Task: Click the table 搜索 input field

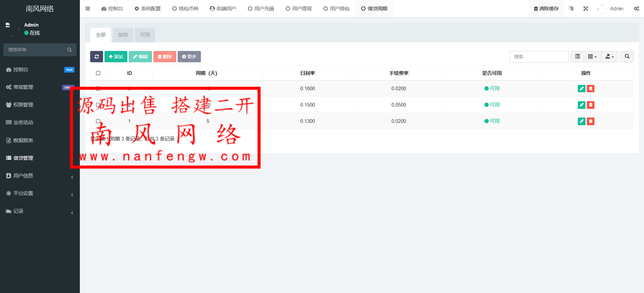Action: point(539,57)
